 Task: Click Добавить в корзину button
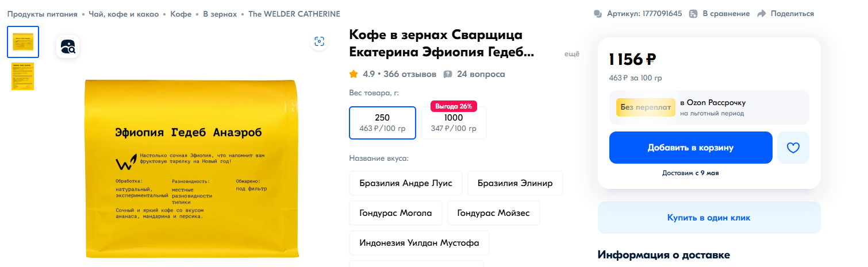(x=690, y=148)
